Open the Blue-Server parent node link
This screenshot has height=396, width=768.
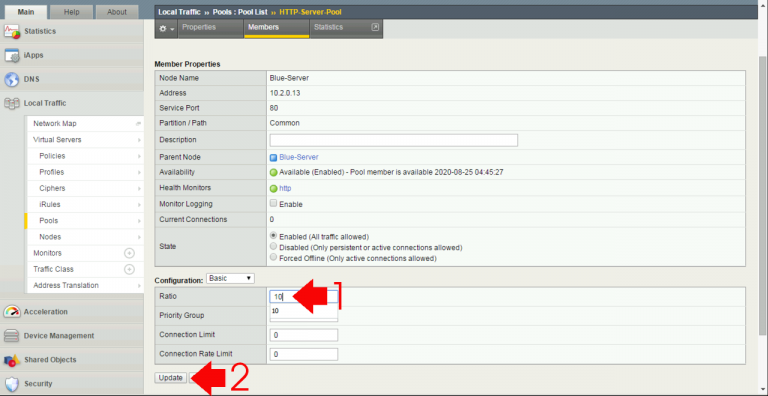click(x=299, y=157)
